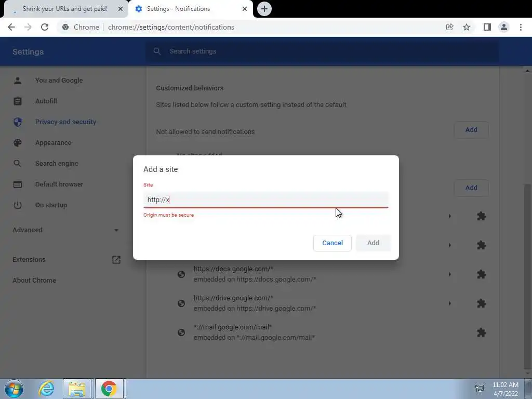The image size is (532, 399).
Task: Open Search engine settings
Action: [x=57, y=164]
